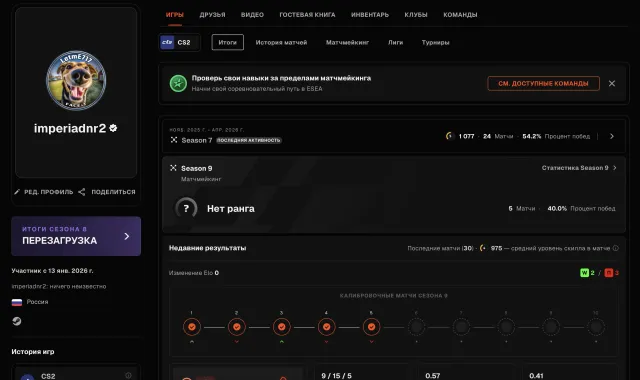
Task: Click the info icon in CS2 history card
Action: (128, 375)
